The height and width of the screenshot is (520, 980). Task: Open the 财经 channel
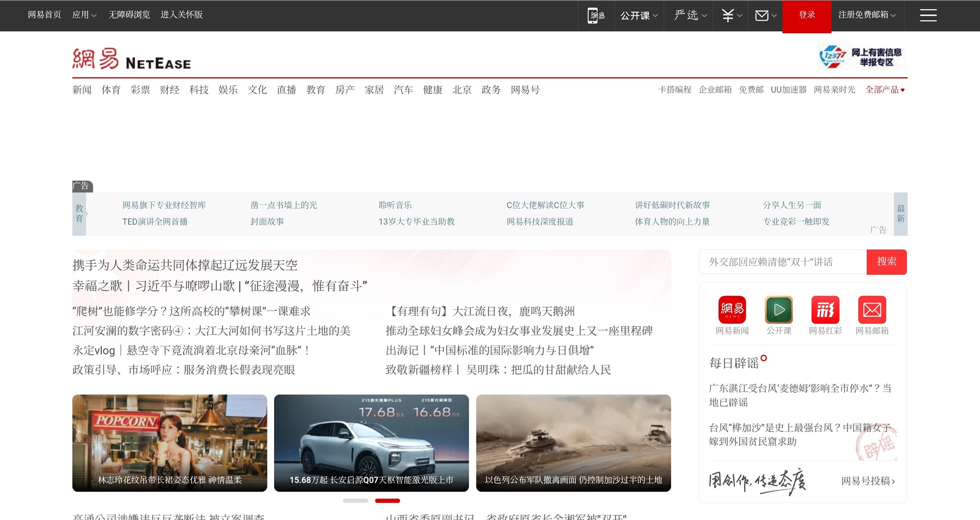tap(169, 90)
